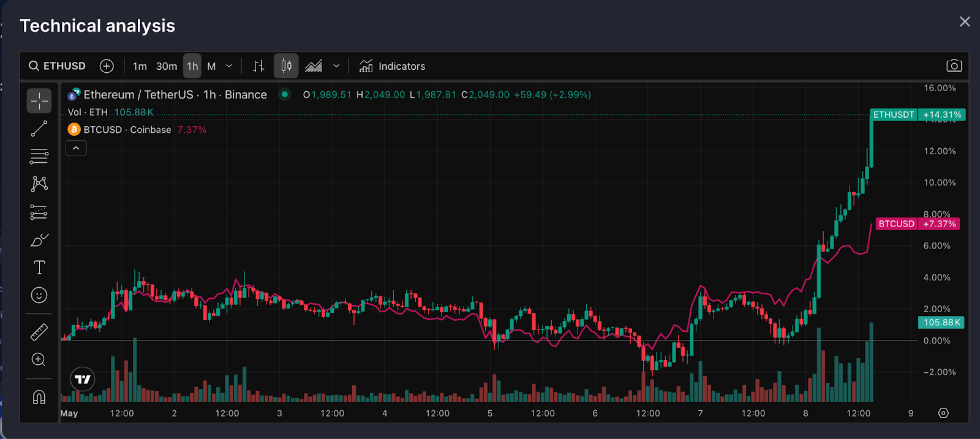
Task: Click the Ethereum icon in legend
Action: [x=74, y=94]
